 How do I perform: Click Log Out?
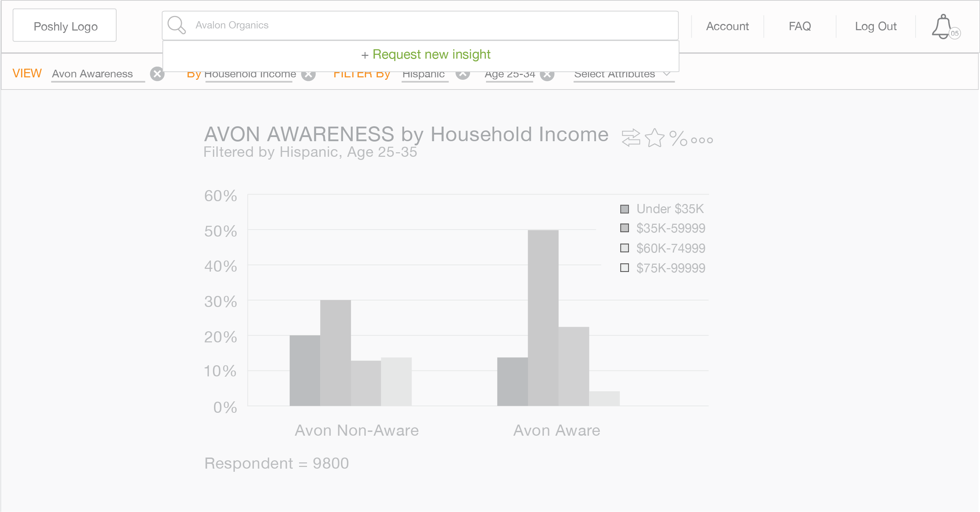tap(875, 26)
